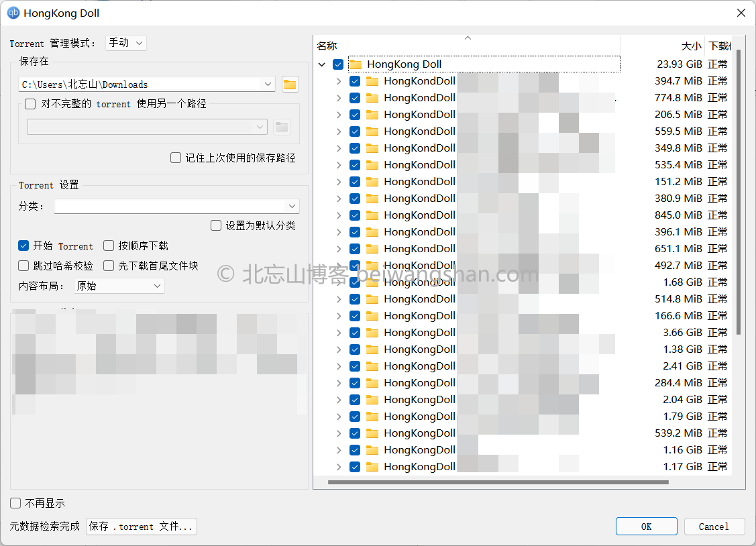Image resolution: width=756 pixels, height=546 pixels.
Task: Click folder icon in the 3.66 GiB row
Action: (372, 333)
